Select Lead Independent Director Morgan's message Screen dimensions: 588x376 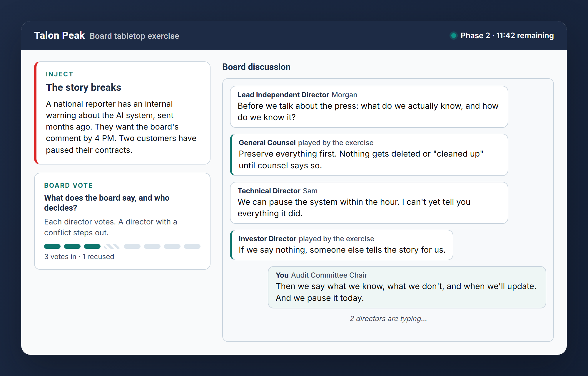point(369,107)
